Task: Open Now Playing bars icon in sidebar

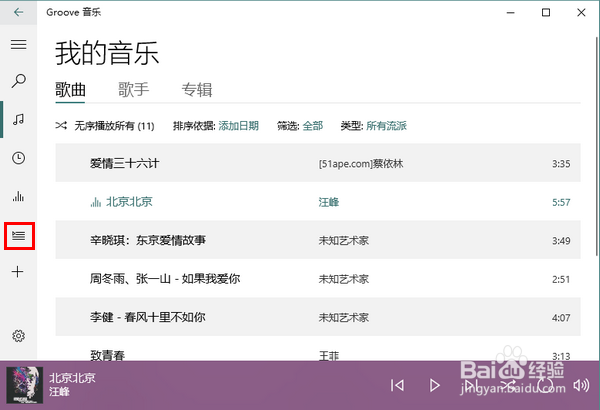Action: tap(18, 197)
